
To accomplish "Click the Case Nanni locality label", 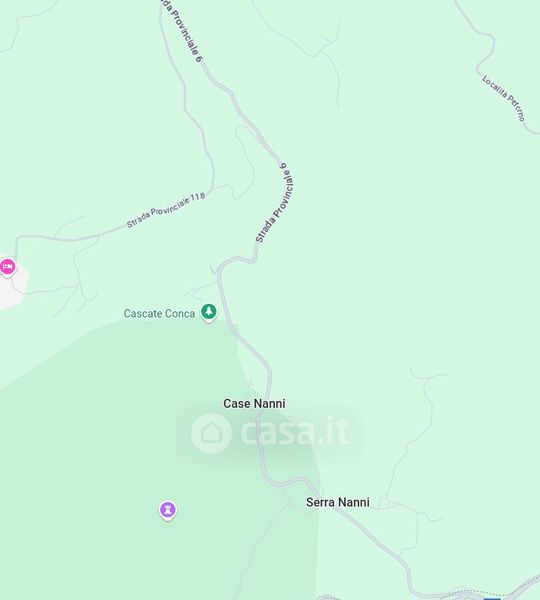I will (x=254, y=403).
